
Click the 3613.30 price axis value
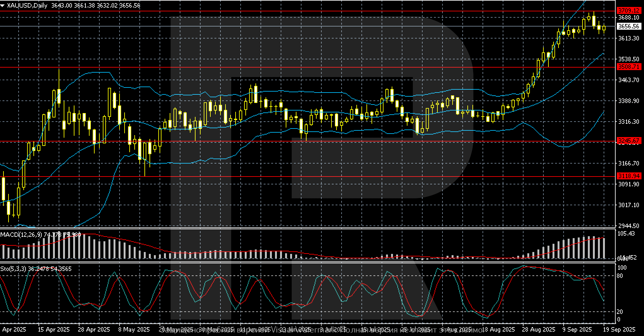(629, 38)
